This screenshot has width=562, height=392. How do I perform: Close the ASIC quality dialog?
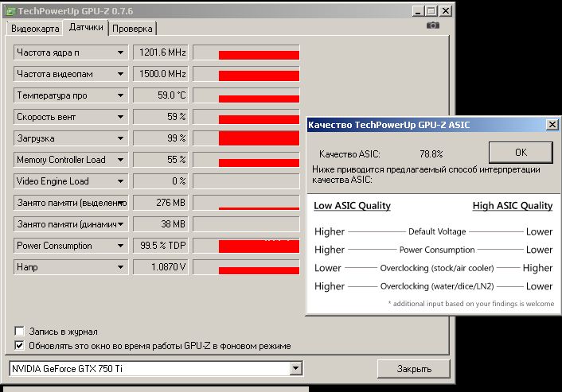(552, 125)
